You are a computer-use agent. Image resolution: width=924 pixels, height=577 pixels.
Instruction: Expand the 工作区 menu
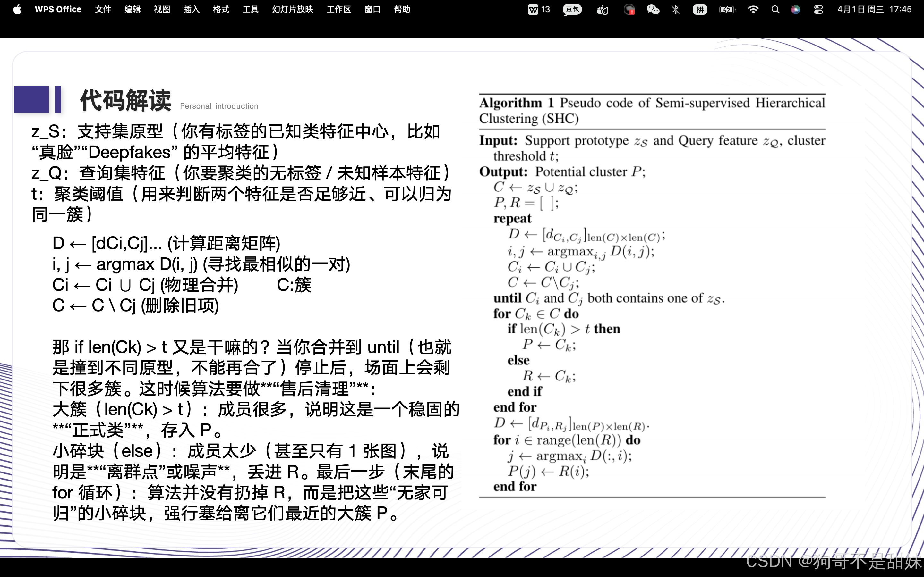coord(339,10)
